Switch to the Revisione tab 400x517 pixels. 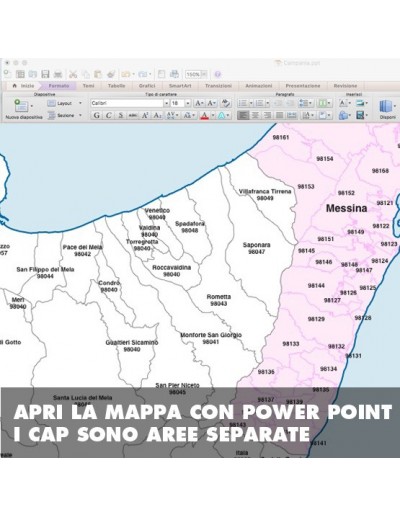345,86
